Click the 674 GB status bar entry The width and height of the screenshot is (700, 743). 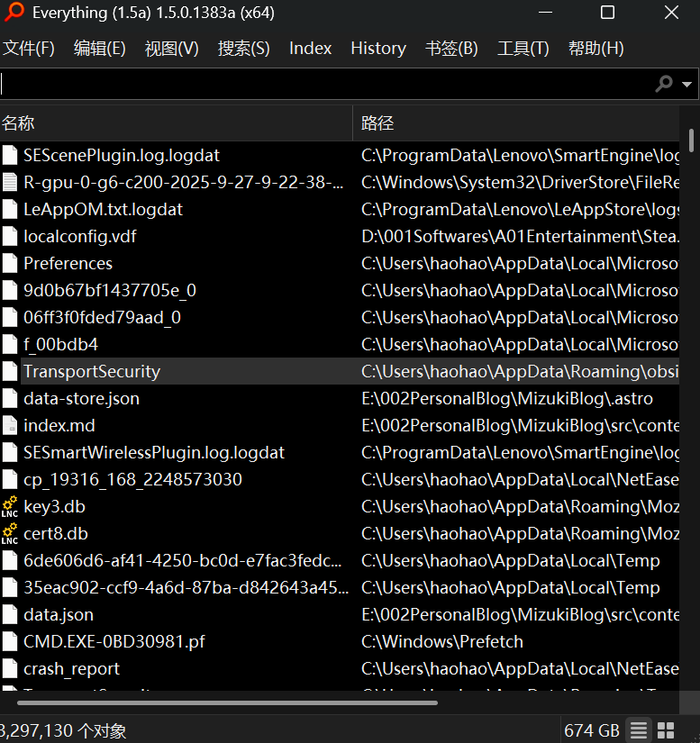click(592, 730)
